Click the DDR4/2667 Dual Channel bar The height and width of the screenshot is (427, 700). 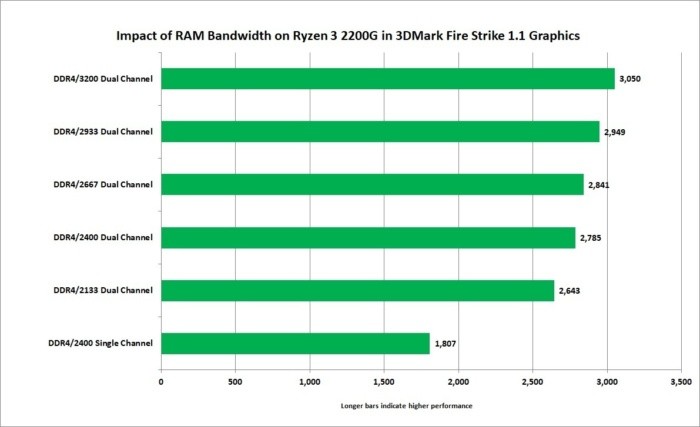coord(372,184)
